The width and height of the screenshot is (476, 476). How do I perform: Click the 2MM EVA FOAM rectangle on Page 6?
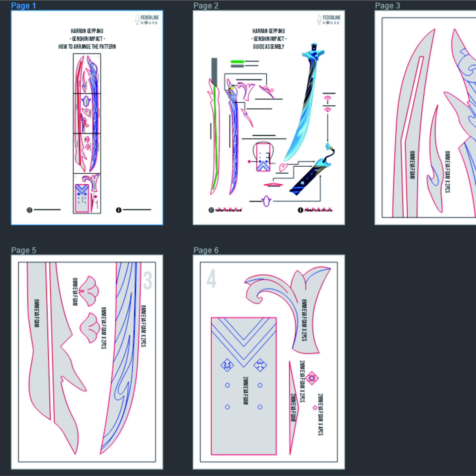pyautogui.click(x=244, y=386)
